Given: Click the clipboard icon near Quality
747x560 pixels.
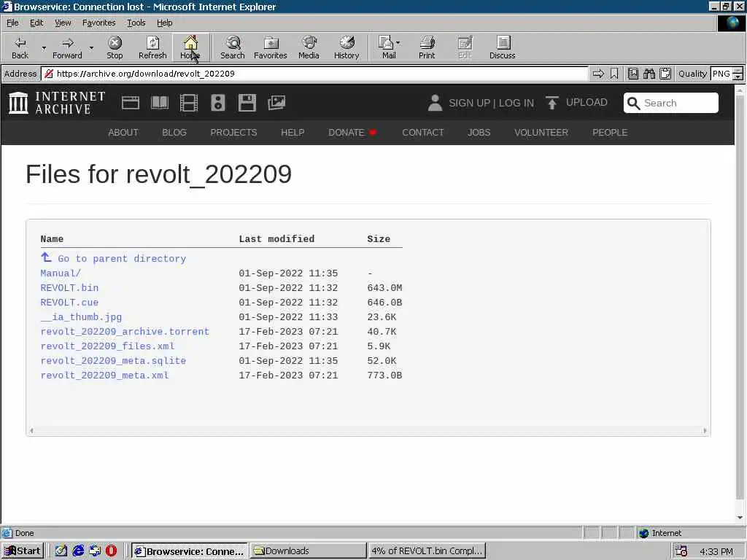Looking at the screenshot, I should 665,74.
